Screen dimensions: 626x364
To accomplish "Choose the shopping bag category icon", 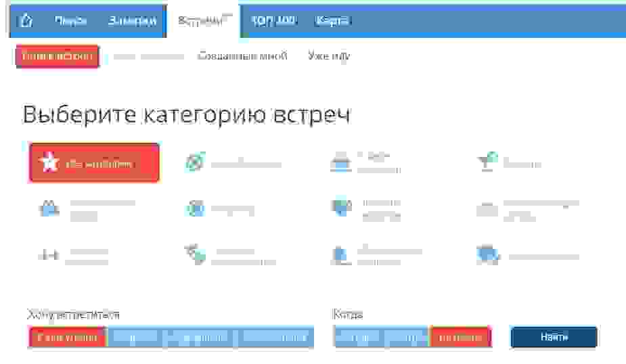I will 49,208.
